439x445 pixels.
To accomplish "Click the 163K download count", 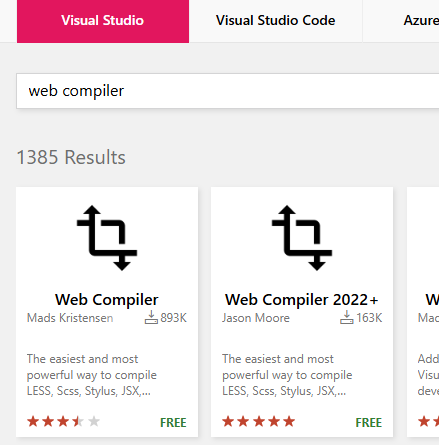I will tap(369, 318).
